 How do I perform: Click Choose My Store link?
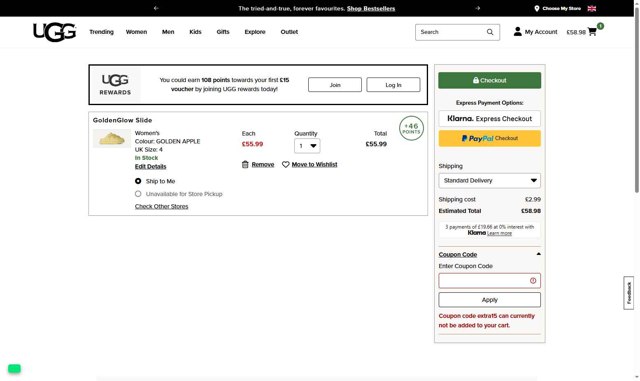pyautogui.click(x=561, y=8)
